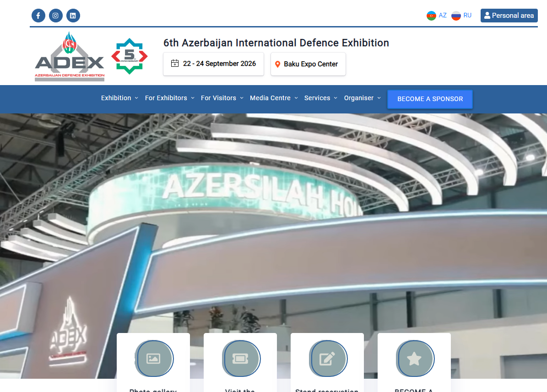
Task: Click the AZ language link
Action: click(442, 16)
